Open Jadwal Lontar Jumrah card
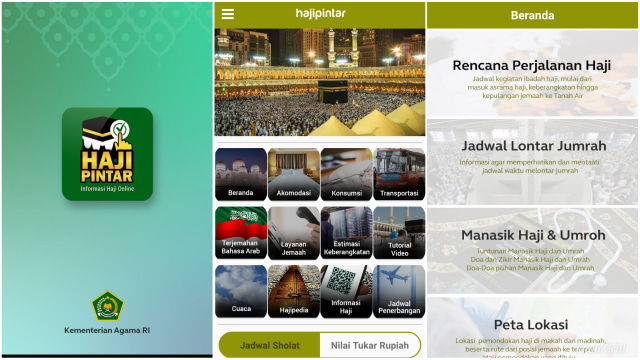Screen dimensions: 640x360 tap(532, 162)
